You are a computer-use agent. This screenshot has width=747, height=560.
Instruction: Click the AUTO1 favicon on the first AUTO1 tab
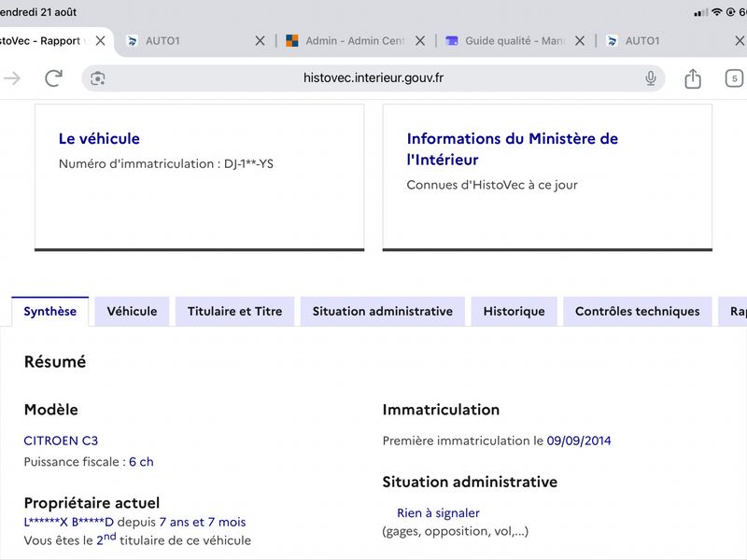click(133, 41)
